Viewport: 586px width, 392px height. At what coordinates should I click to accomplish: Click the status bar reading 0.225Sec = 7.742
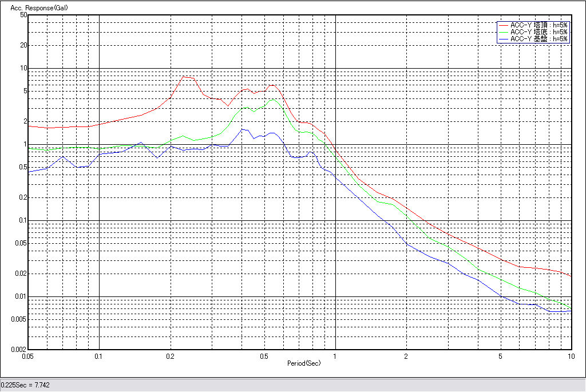tap(26, 385)
